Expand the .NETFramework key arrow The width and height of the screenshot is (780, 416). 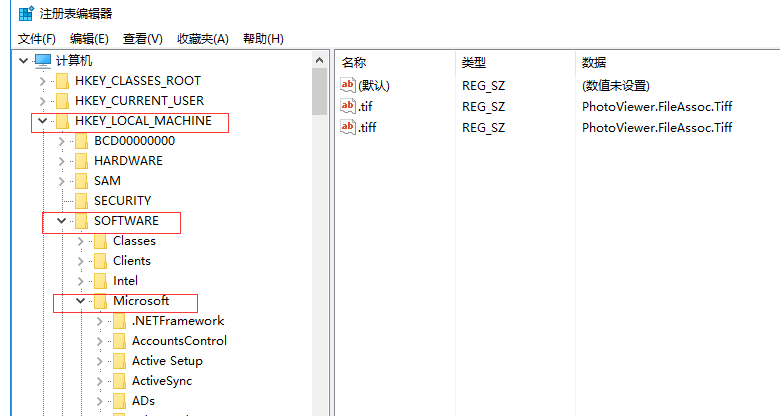tap(99, 321)
